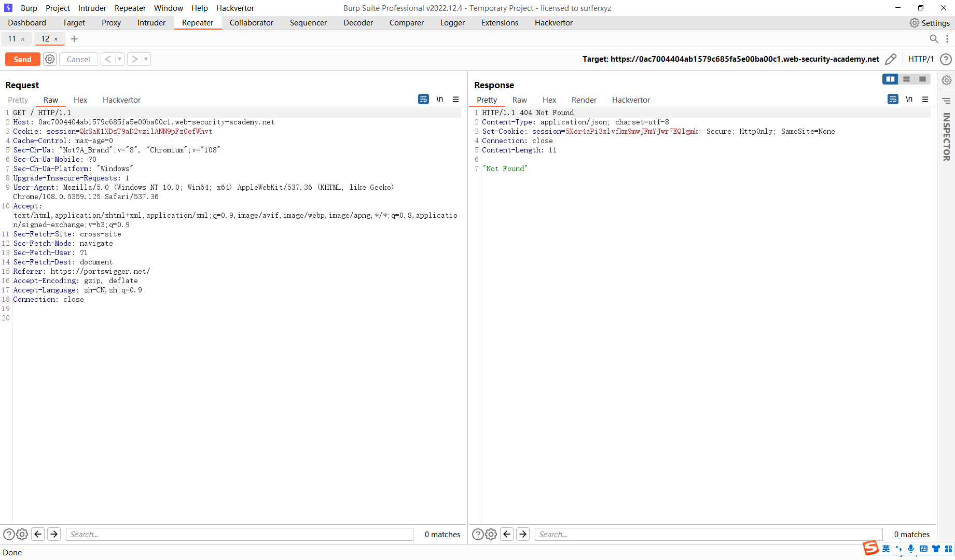This screenshot has width=955, height=560.
Task: Open the Burp menu
Action: [29, 8]
